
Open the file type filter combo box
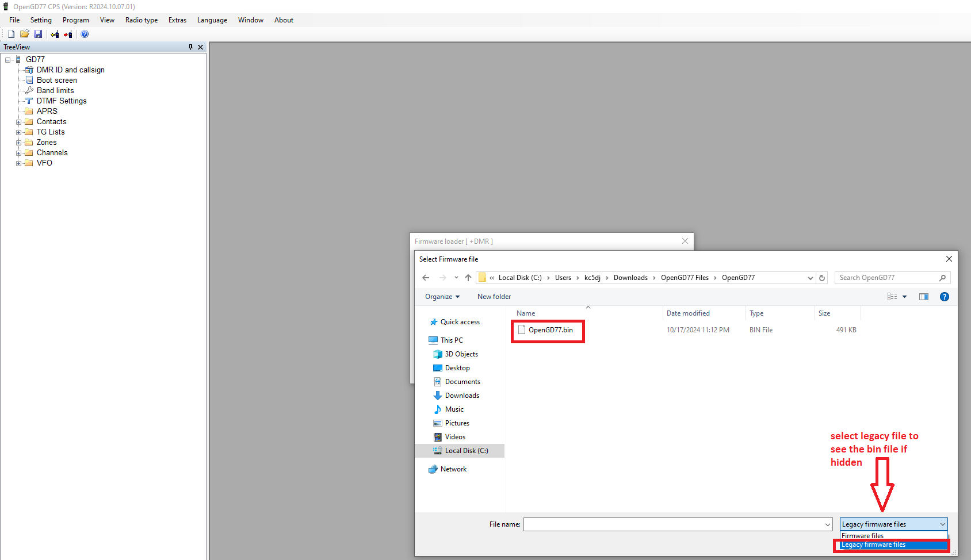tap(893, 524)
